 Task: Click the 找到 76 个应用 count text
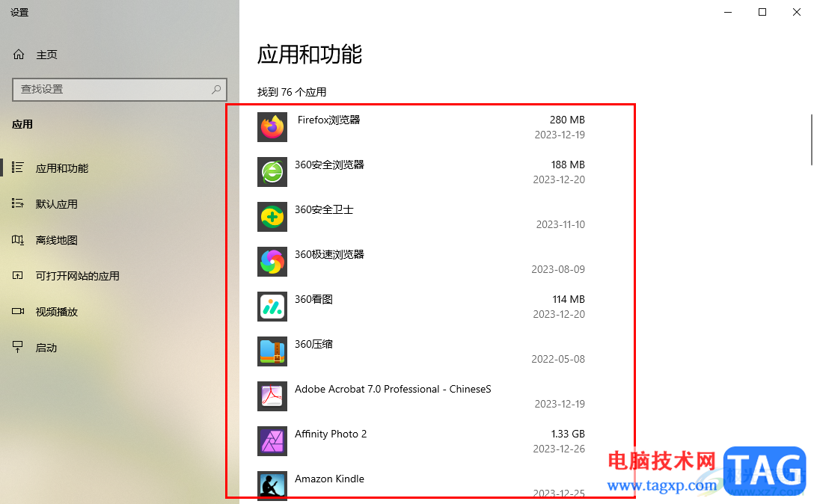(x=292, y=92)
